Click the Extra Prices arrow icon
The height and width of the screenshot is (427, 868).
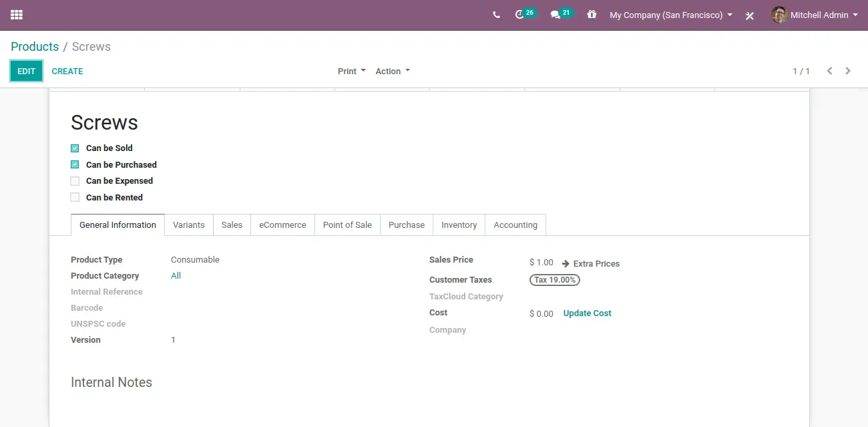pos(566,263)
